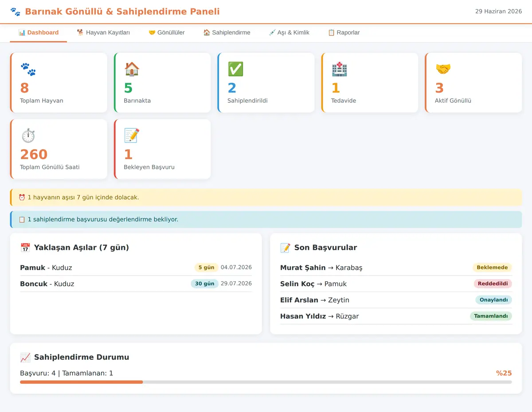Click the chart icon beside Sahiplendirme Durumu
Image resolution: width=532 pixels, height=412 pixels.
pyautogui.click(x=25, y=357)
